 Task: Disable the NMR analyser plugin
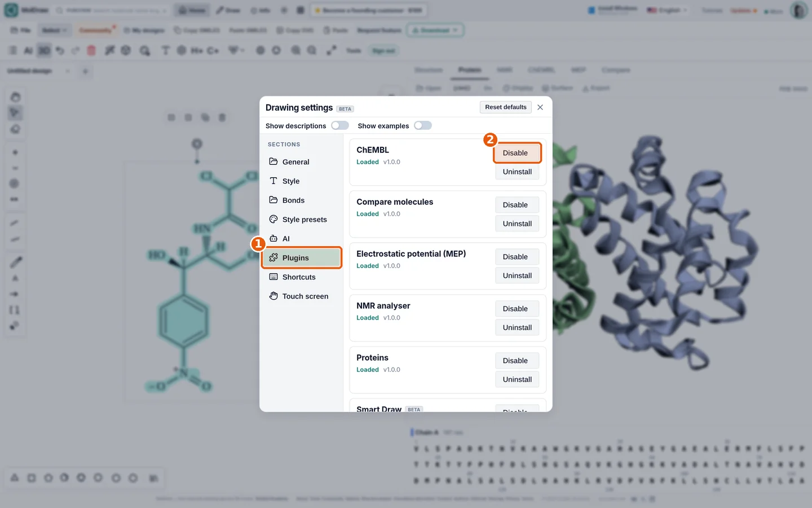pyautogui.click(x=517, y=309)
